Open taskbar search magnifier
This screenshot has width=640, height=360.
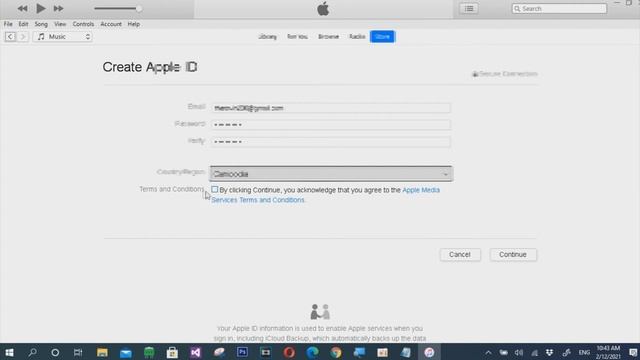coord(32,352)
